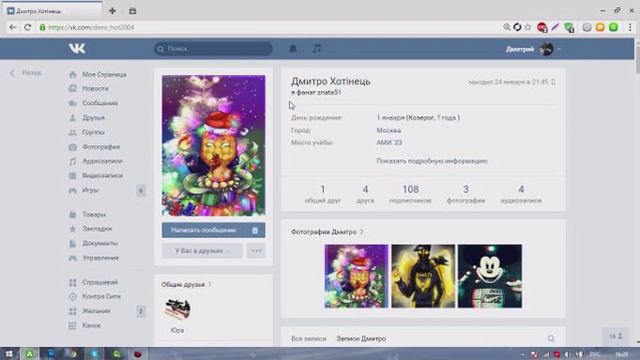The image size is (640, 360).
Task: Switch to Все записи tab
Action: (x=309, y=339)
